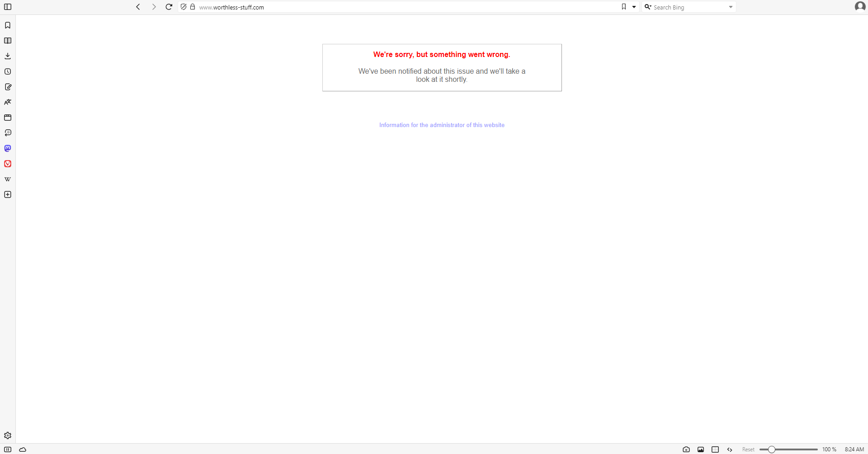
Task: Reload the current page
Action: [x=169, y=7]
